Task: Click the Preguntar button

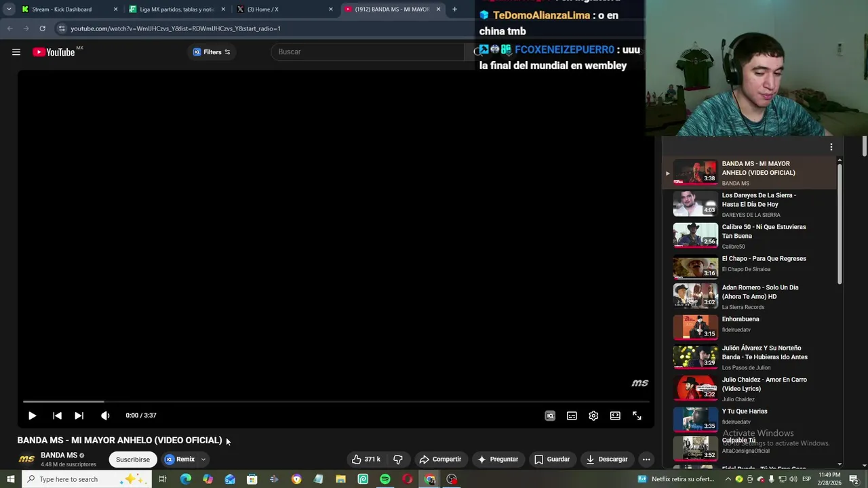Action: coord(498,460)
